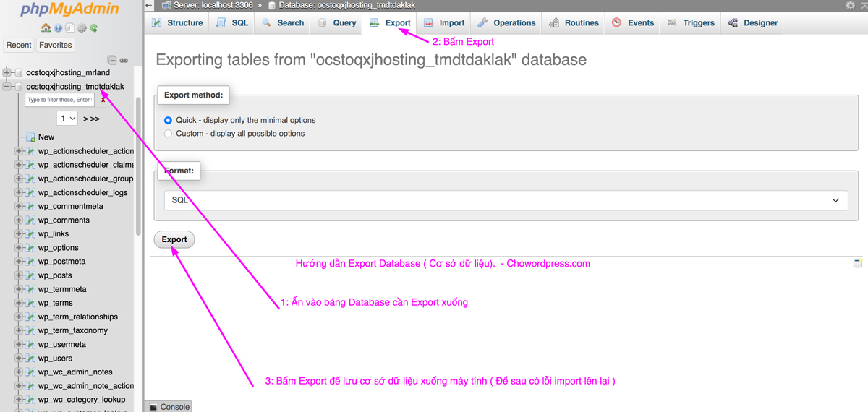Image resolution: width=868 pixels, height=412 pixels.
Task: Click the back arrow left of Server breadcrumb
Action: click(x=150, y=5)
